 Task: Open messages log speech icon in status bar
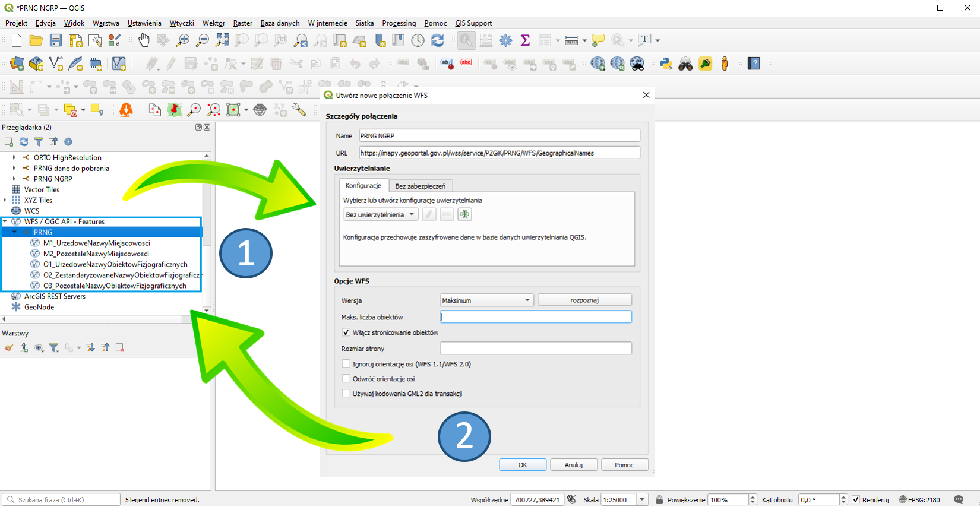959,499
